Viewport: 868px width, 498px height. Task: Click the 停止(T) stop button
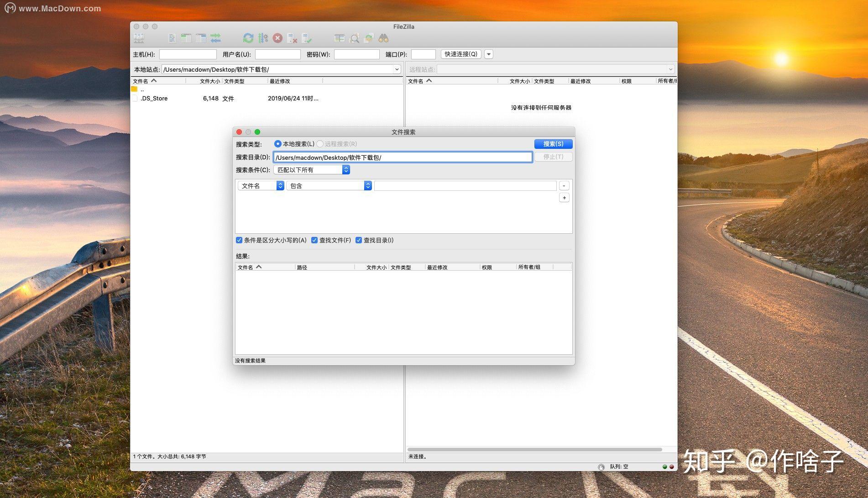553,157
